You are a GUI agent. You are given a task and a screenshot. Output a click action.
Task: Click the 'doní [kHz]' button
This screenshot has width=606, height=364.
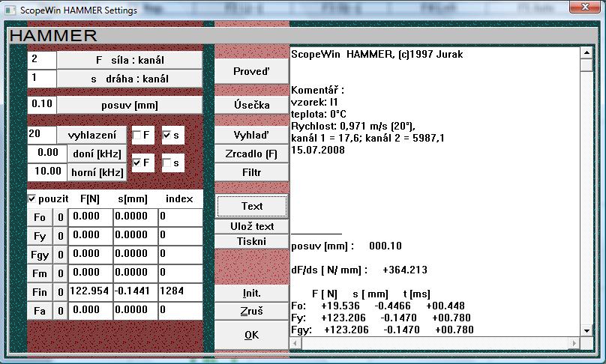coord(97,154)
